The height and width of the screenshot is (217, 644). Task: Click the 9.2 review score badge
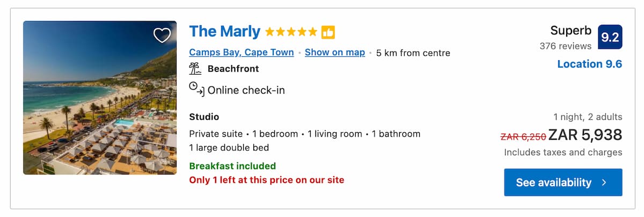pos(610,37)
